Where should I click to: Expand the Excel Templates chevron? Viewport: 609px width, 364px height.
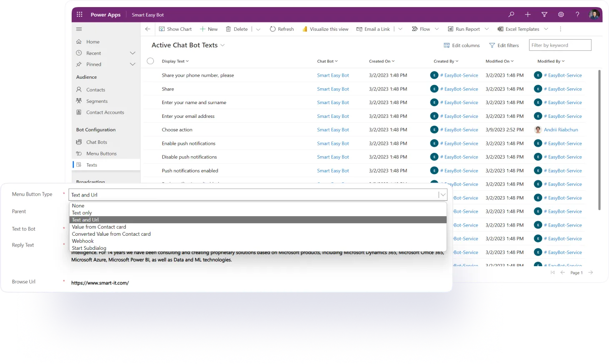(x=546, y=29)
